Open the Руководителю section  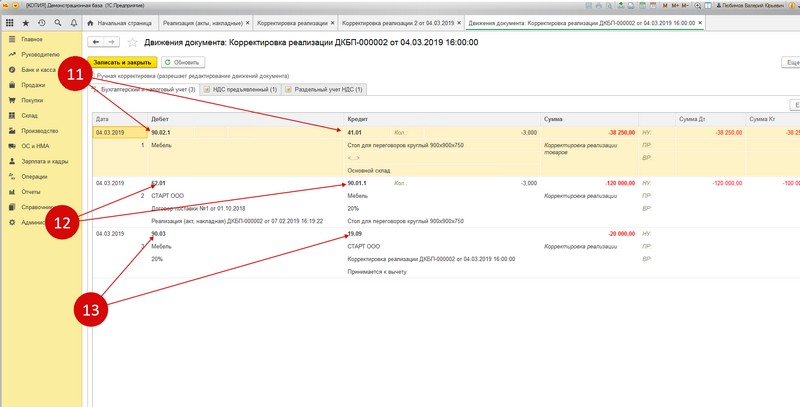(40, 55)
